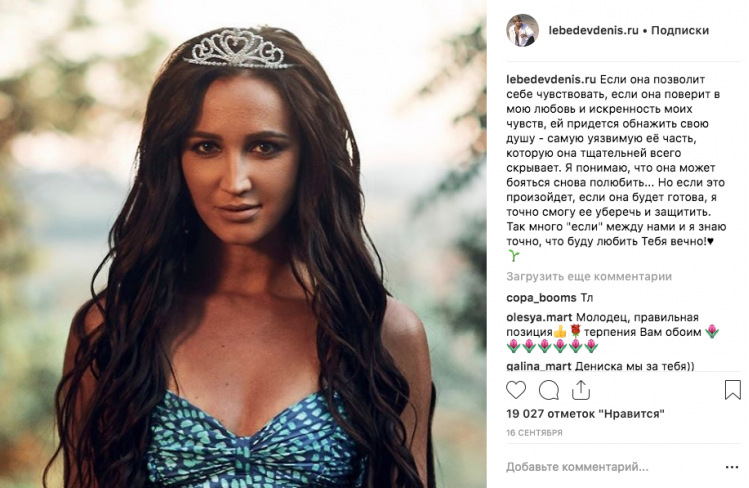Click the row of tulip emojis in comment
This screenshot has width=749, height=488.
pyautogui.click(x=552, y=346)
